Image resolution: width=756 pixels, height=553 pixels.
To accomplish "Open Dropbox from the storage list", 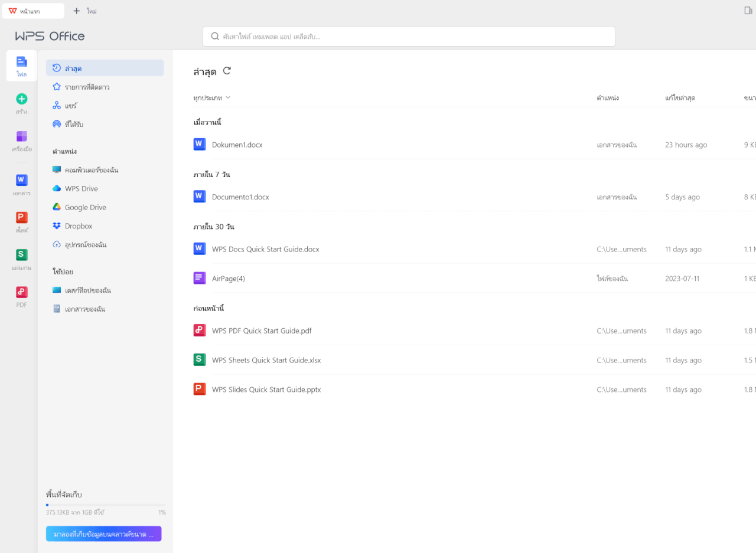I will click(77, 225).
